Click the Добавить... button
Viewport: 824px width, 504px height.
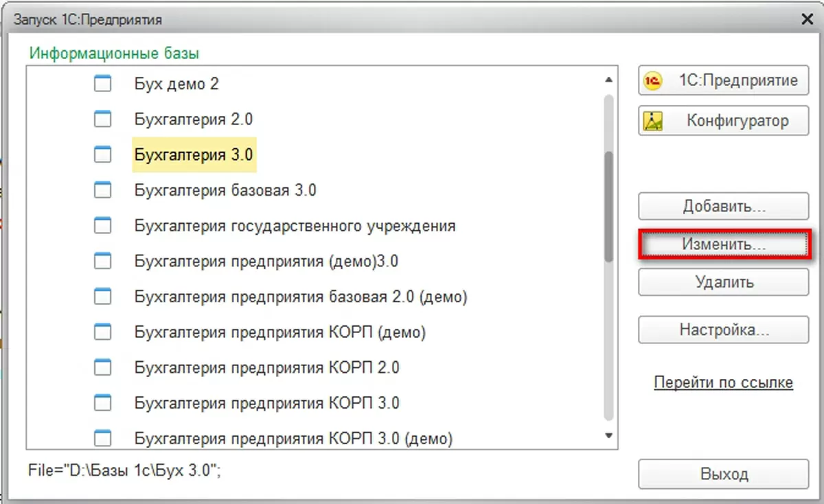[x=724, y=207]
